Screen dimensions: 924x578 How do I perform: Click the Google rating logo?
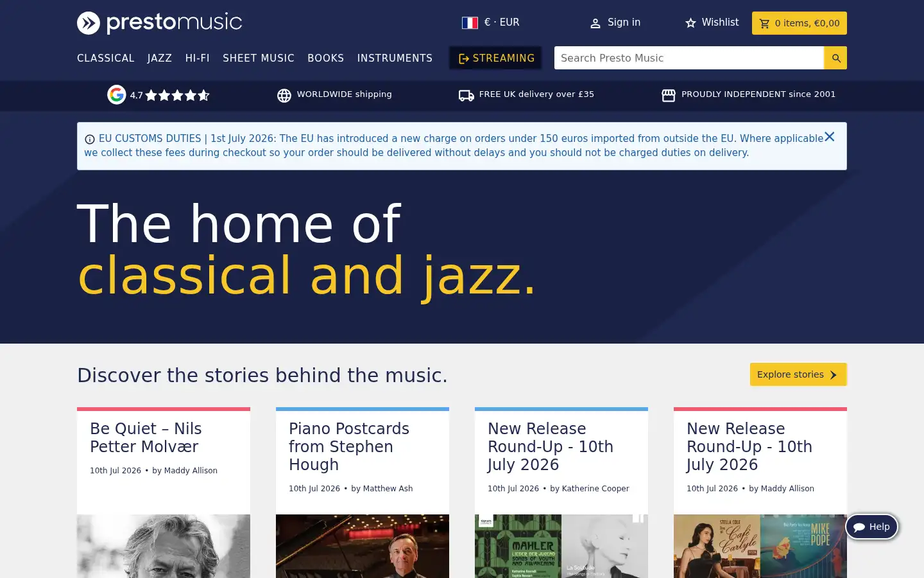pyautogui.click(x=117, y=94)
